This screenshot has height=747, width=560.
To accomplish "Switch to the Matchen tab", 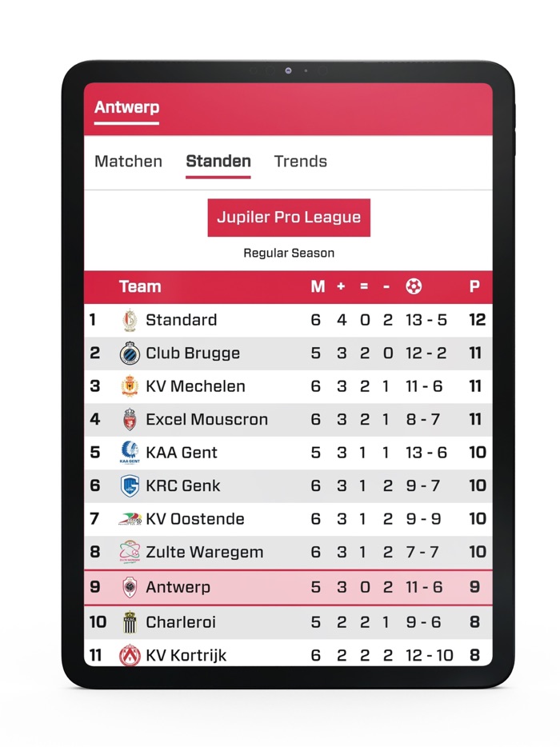I will (x=128, y=162).
